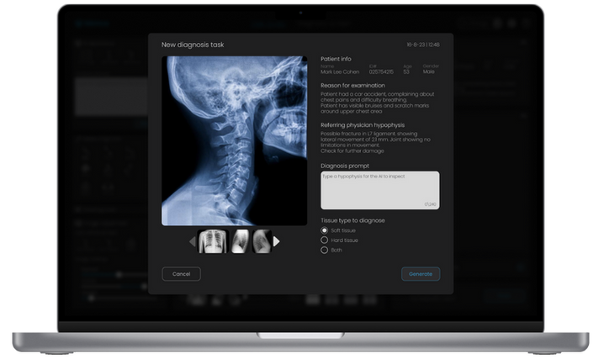Click the patient age value 53
604x364 pixels.
tap(406, 72)
